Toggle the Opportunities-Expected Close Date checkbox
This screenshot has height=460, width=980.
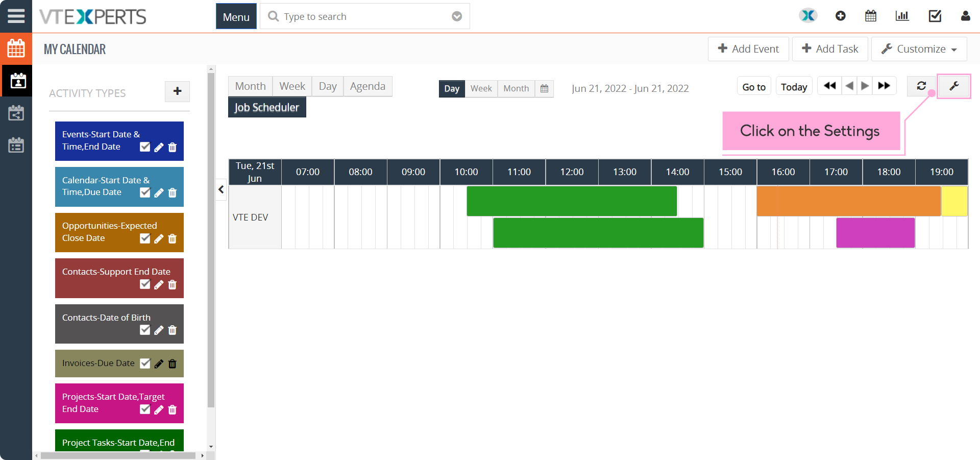(145, 238)
